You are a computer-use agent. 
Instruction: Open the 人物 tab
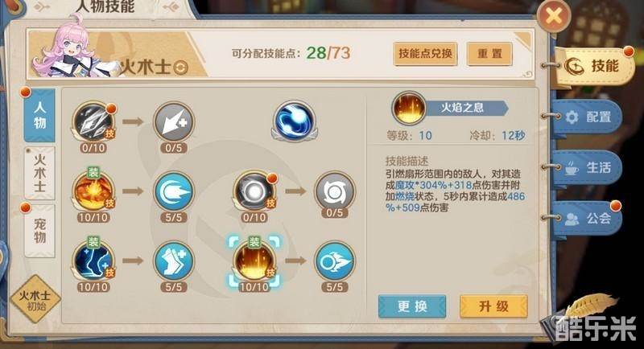pyautogui.click(x=39, y=115)
